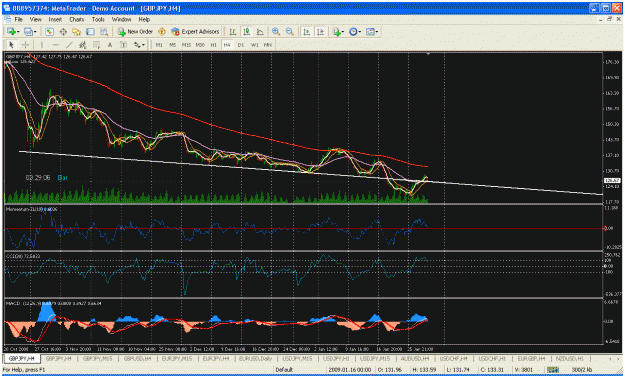The height and width of the screenshot is (376, 625).
Task: Launch the MetaEditor icon
Action: (161, 31)
